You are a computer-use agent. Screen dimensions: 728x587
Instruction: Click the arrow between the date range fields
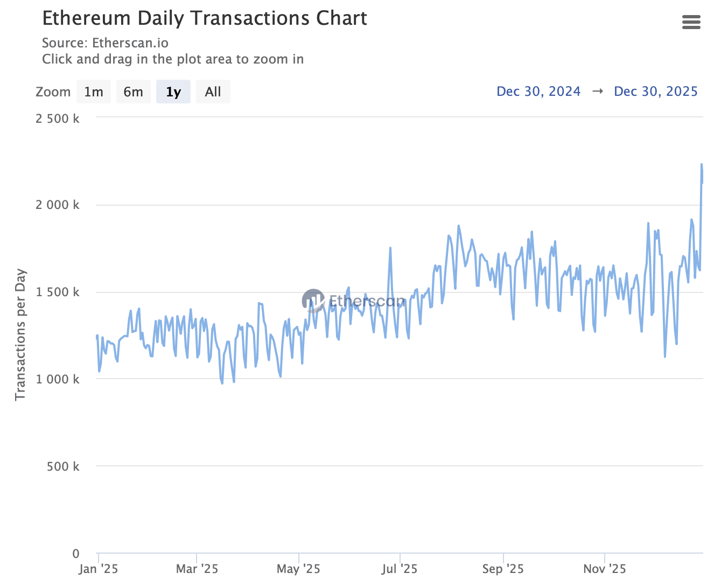597,92
